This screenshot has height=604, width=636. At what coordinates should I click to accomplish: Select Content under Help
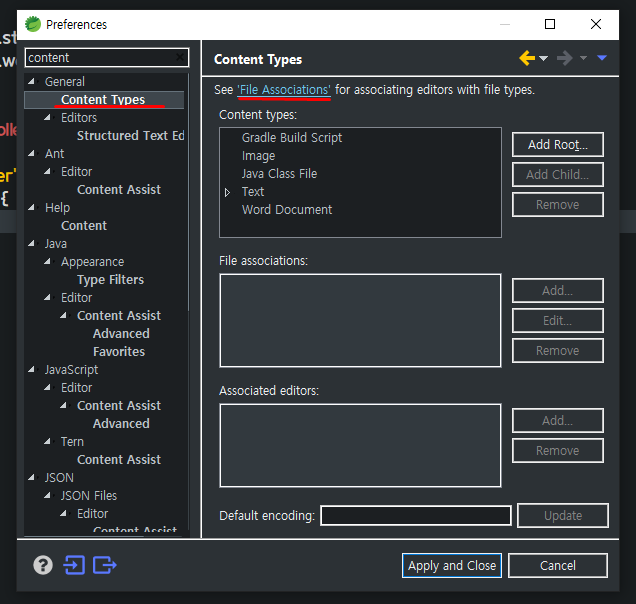[84, 226]
